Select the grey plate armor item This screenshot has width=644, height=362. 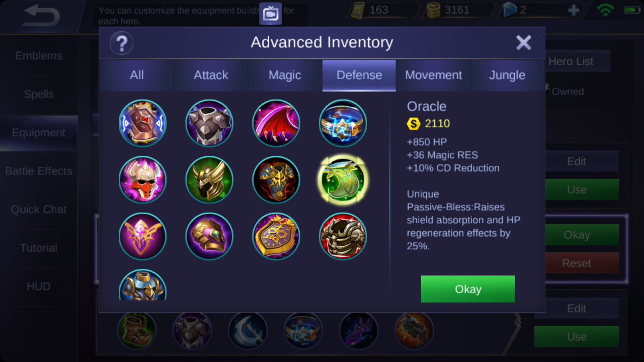[x=209, y=123]
